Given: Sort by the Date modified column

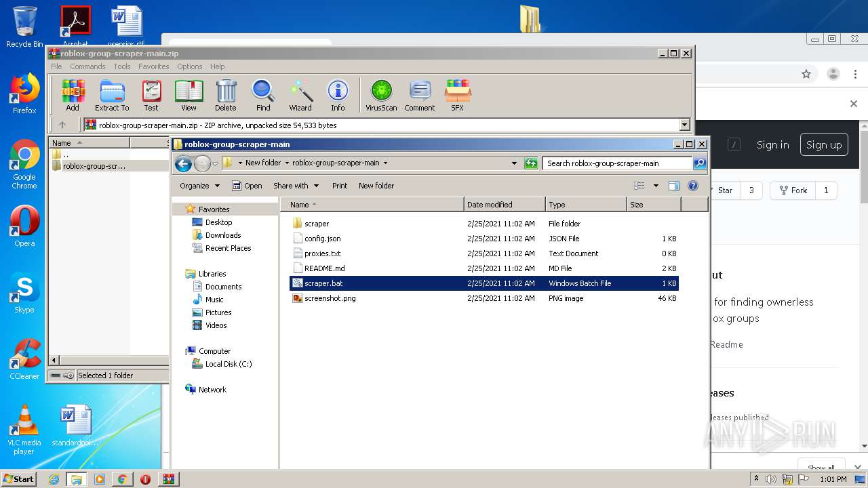Looking at the screenshot, I should (505, 205).
